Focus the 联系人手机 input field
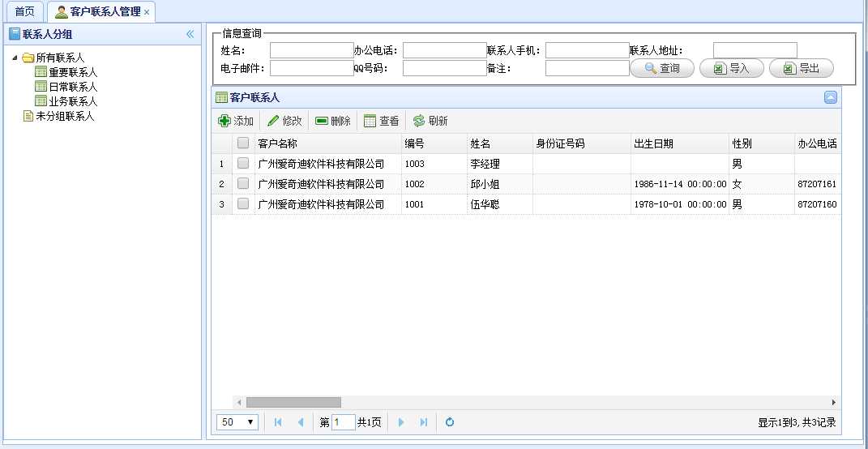The height and width of the screenshot is (449, 868). pos(588,50)
